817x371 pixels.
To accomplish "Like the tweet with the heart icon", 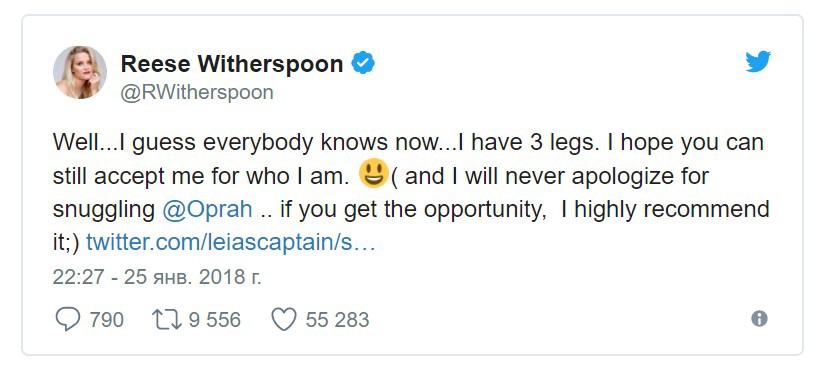I will pos(284,319).
